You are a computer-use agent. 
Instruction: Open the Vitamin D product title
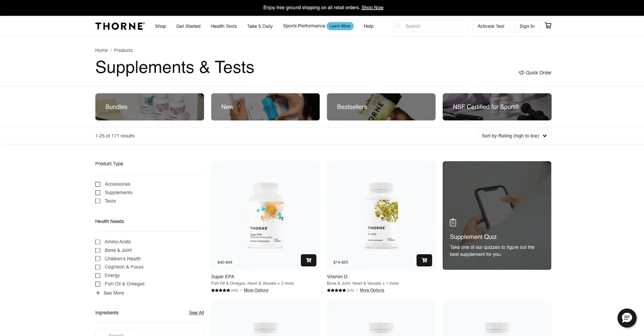[337, 277]
